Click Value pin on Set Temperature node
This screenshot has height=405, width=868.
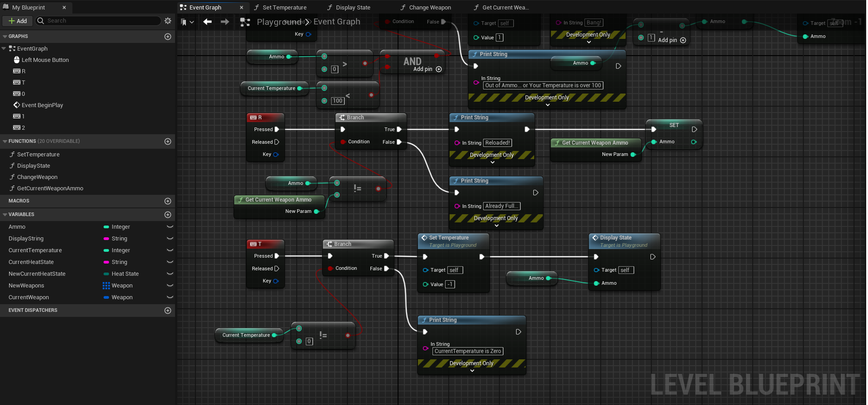pyautogui.click(x=426, y=284)
